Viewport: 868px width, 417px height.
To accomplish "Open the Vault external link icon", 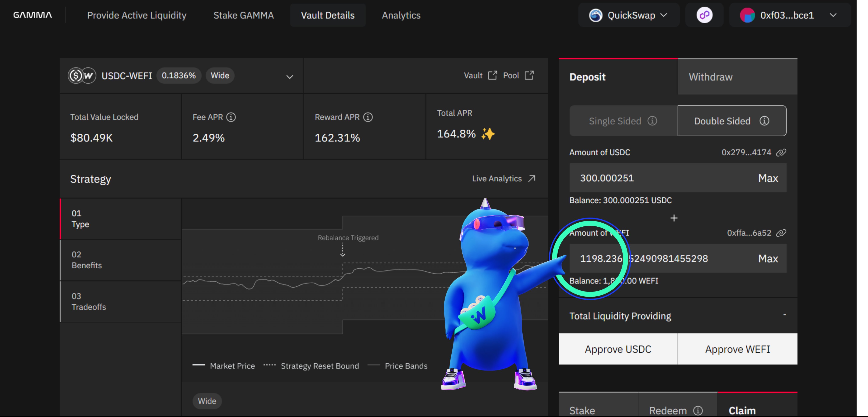I will 492,75.
